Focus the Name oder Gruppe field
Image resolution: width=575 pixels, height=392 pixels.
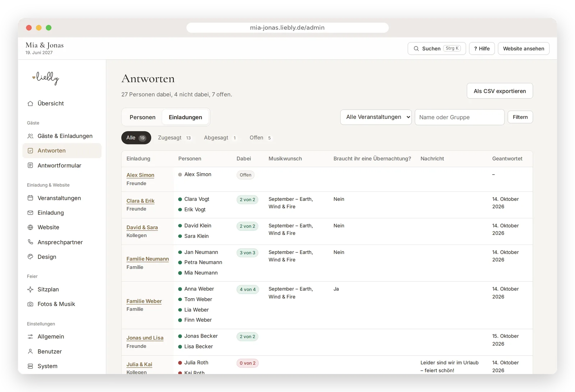460,117
